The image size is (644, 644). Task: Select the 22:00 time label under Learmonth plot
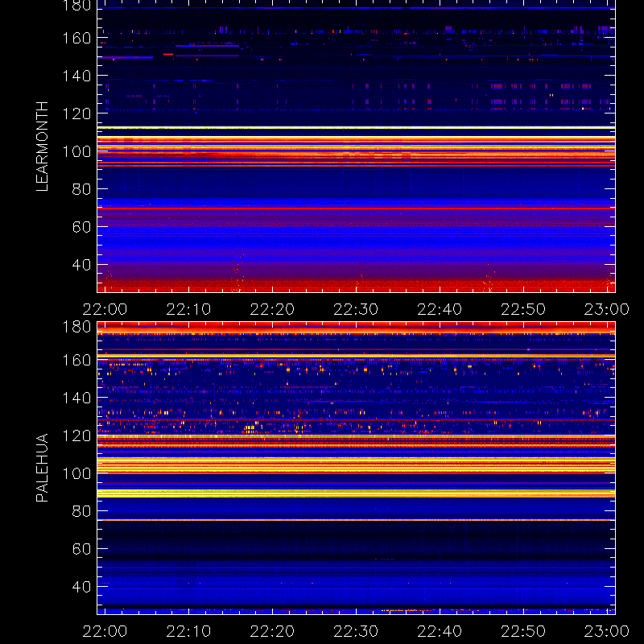pos(105,309)
